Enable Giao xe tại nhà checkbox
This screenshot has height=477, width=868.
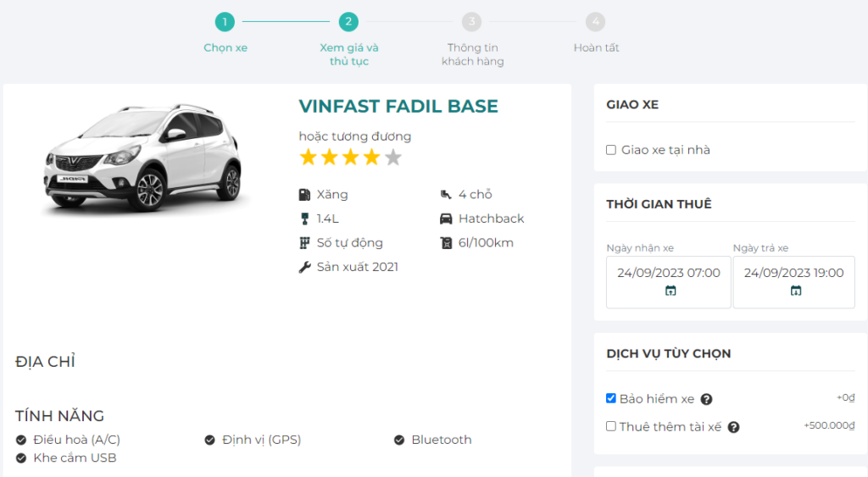pyautogui.click(x=611, y=150)
